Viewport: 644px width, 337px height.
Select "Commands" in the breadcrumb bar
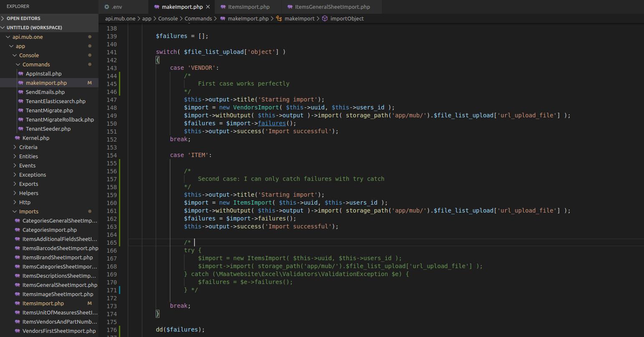click(x=198, y=18)
